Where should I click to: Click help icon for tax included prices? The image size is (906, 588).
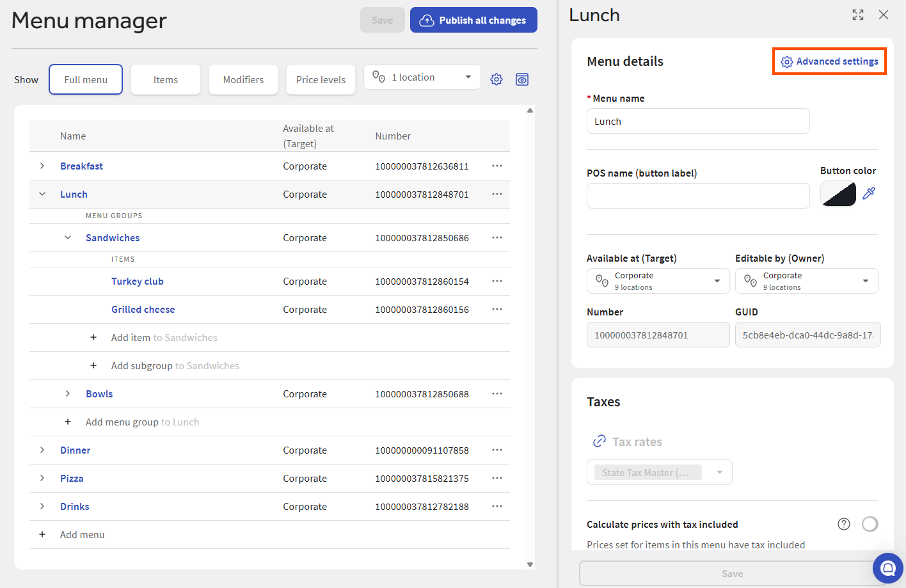pyautogui.click(x=844, y=524)
